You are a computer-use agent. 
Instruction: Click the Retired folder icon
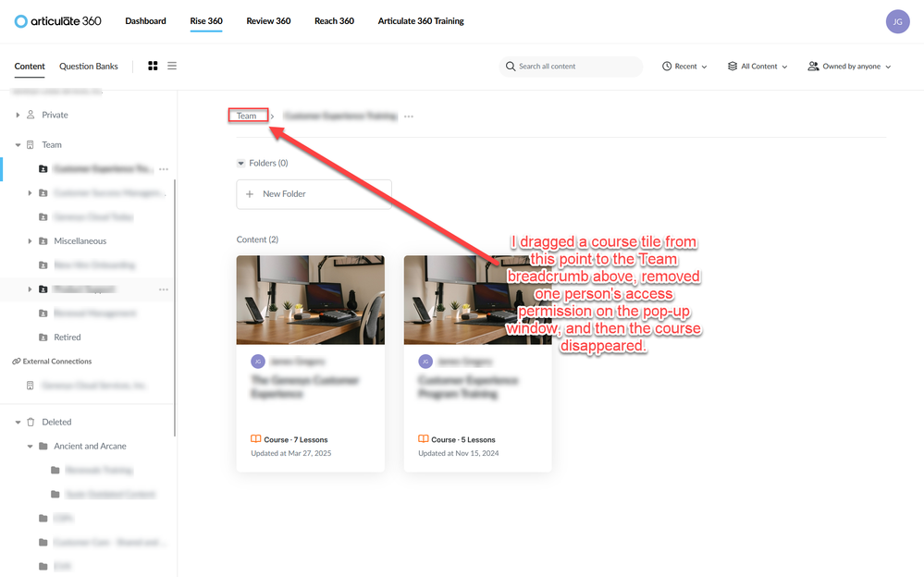(43, 338)
